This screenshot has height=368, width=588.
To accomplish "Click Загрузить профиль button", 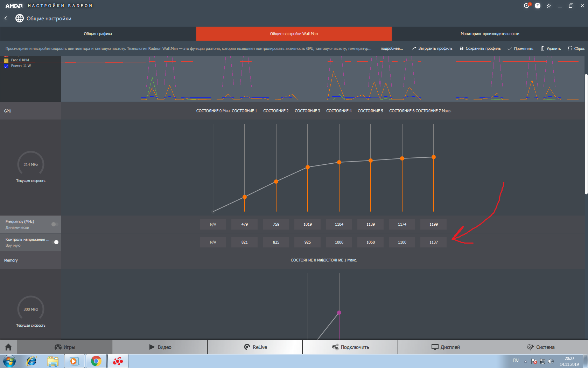I will [x=432, y=49].
